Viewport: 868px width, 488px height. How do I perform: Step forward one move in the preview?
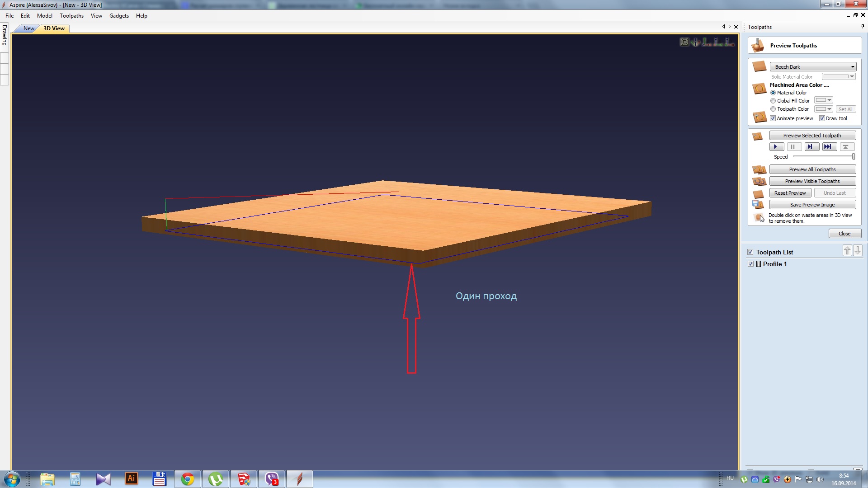point(811,147)
